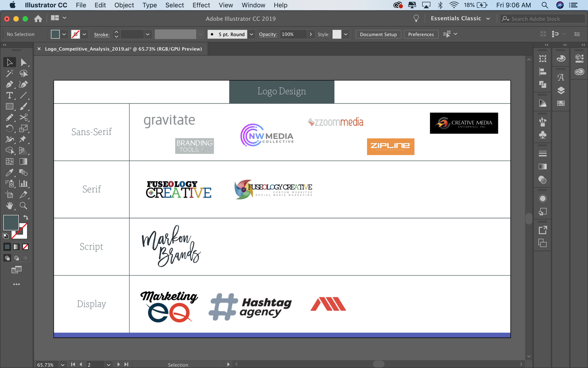Click the fill color box in toolbar
Viewport: 588px width, 368px height.
point(11,223)
